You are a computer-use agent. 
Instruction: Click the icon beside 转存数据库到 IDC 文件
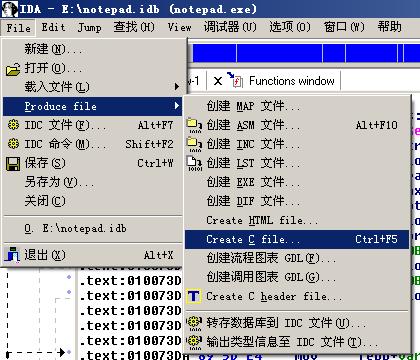tap(194, 322)
